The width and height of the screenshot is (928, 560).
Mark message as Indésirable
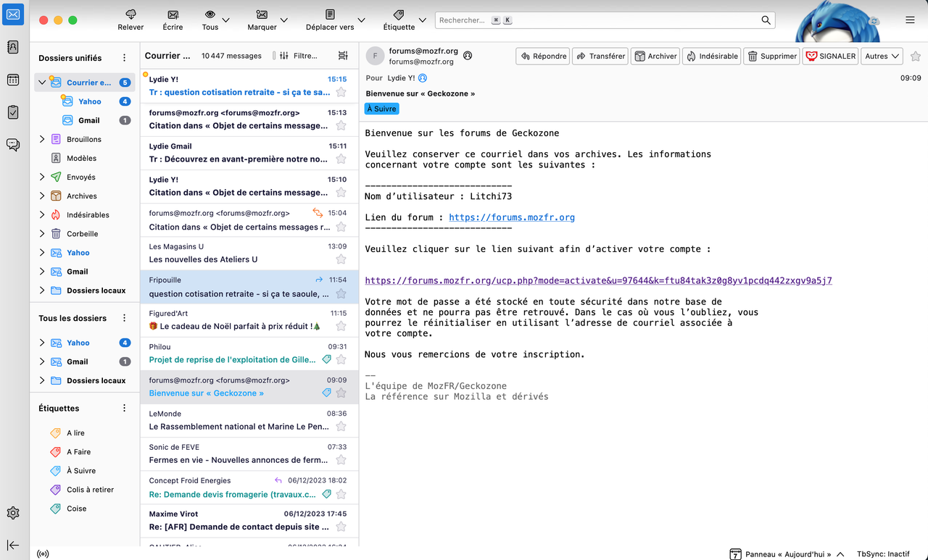click(x=712, y=56)
